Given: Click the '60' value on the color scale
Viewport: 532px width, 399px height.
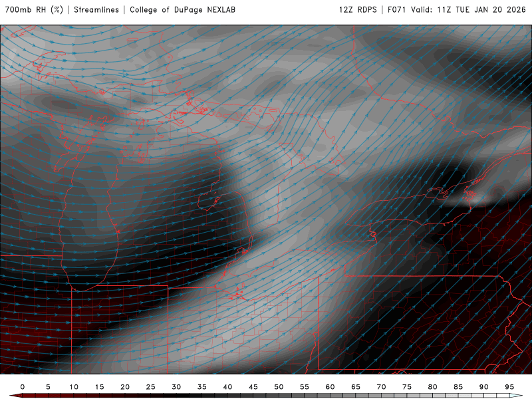Looking at the screenshot, I should [330, 387].
